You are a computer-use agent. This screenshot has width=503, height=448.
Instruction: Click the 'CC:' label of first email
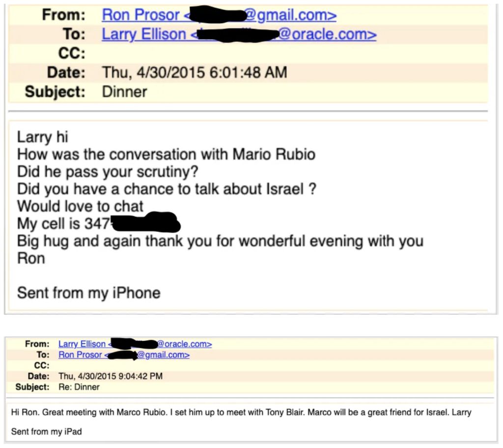(x=72, y=53)
